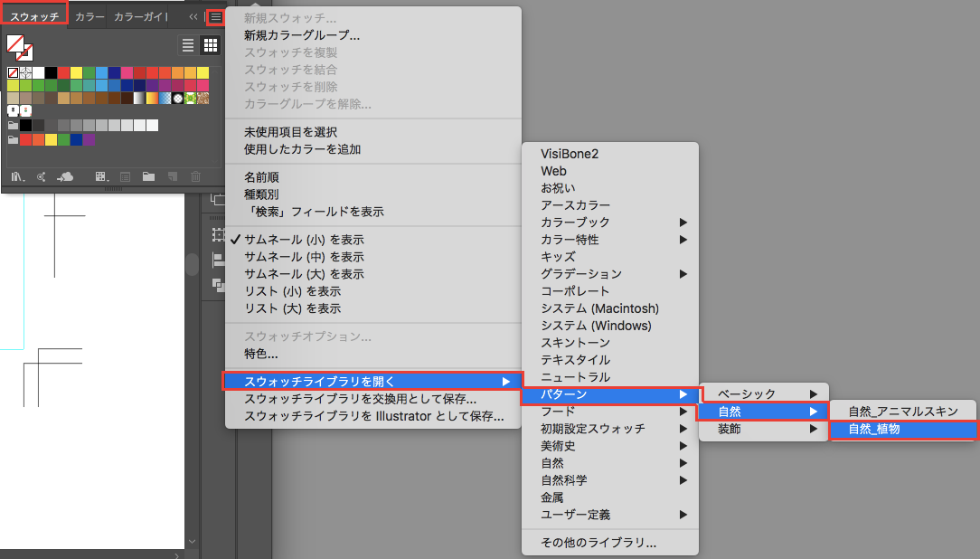Viewport: 980px width, 559px height.
Task: Click add to library cloud icon
Action: coord(65,176)
